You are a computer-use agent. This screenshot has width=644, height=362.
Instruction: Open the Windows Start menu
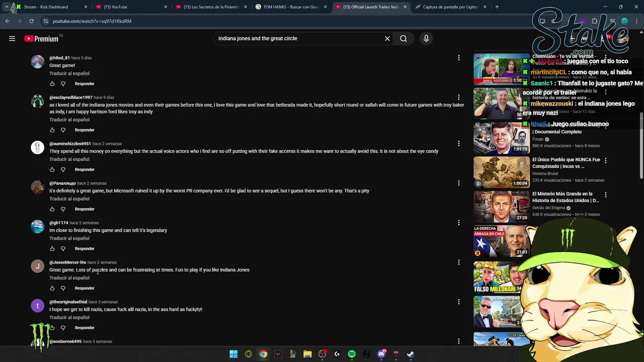tap(233, 354)
